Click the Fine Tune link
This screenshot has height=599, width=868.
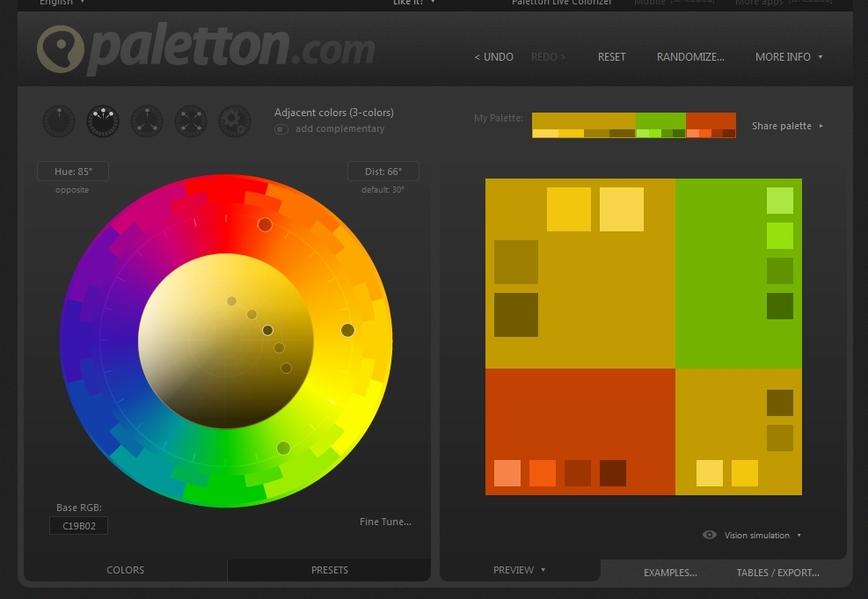pos(385,522)
